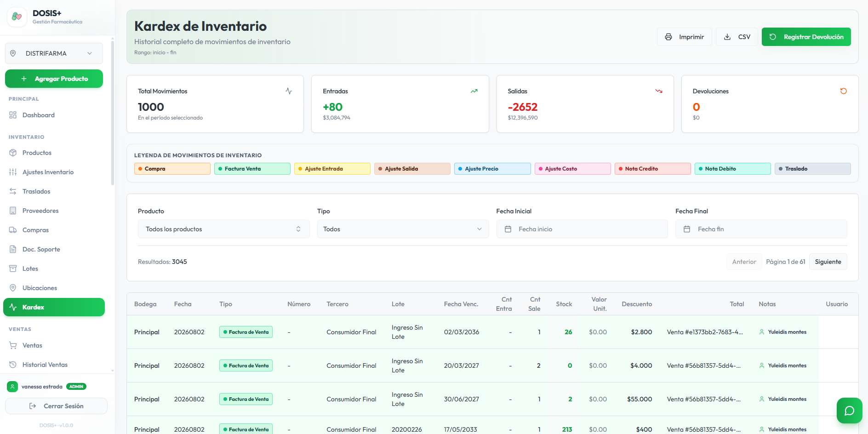Click the calendar icon in Fecha inicio
The image size is (868, 434).
tap(508, 229)
